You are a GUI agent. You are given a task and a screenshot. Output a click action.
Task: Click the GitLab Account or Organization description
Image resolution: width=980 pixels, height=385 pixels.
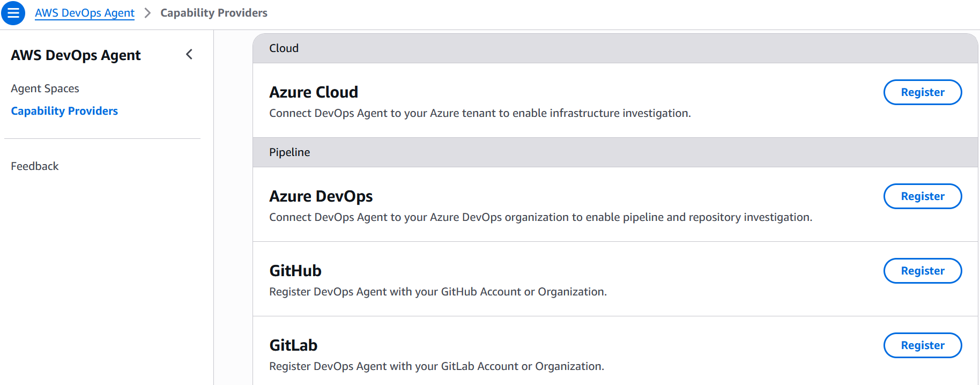[x=436, y=366]
